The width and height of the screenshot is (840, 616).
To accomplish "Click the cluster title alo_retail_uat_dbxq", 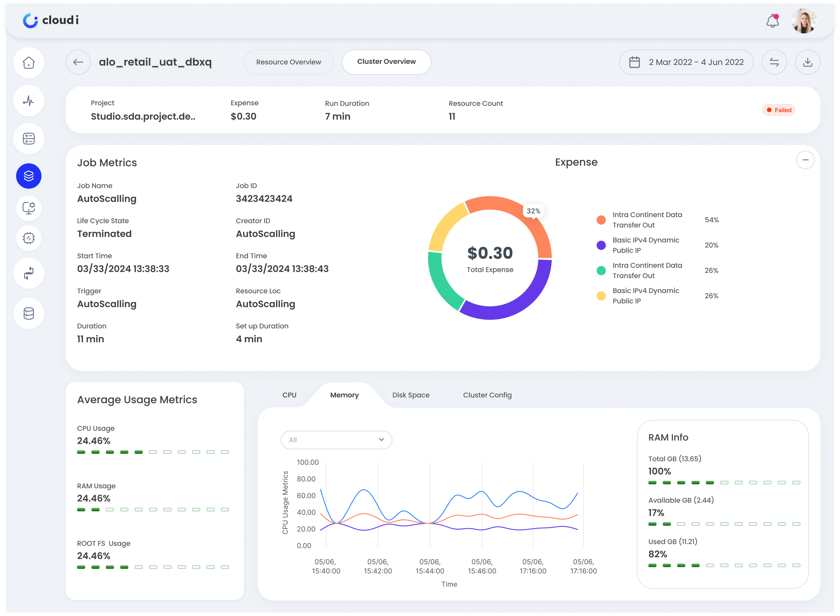I will 155,62.
